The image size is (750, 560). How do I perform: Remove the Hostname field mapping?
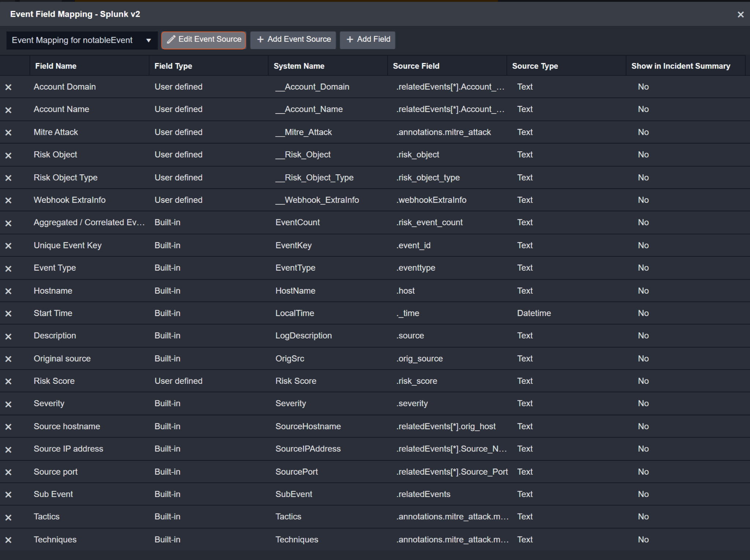pos(8,291)
